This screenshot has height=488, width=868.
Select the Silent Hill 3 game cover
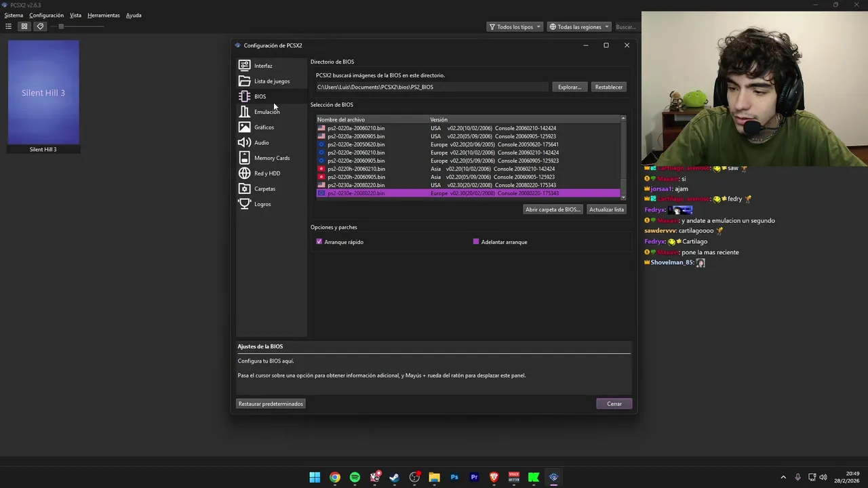pyautogui.click(x=43, y=92)
